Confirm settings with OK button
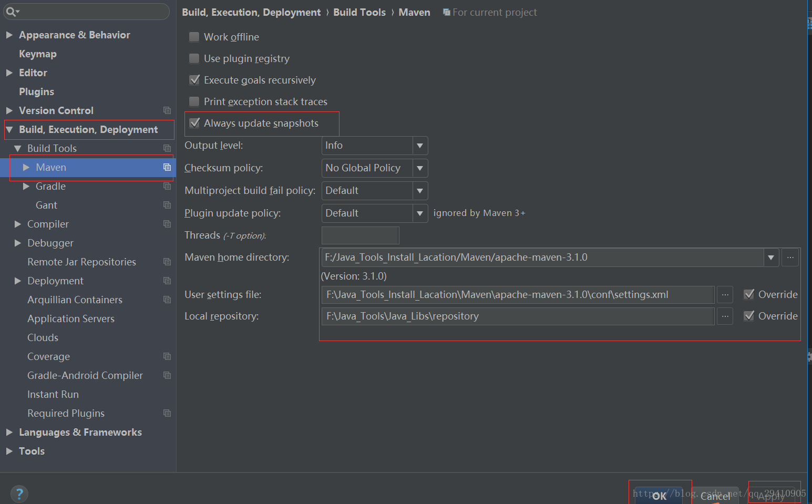The image size is (812, 504). [x=659, y=496]
